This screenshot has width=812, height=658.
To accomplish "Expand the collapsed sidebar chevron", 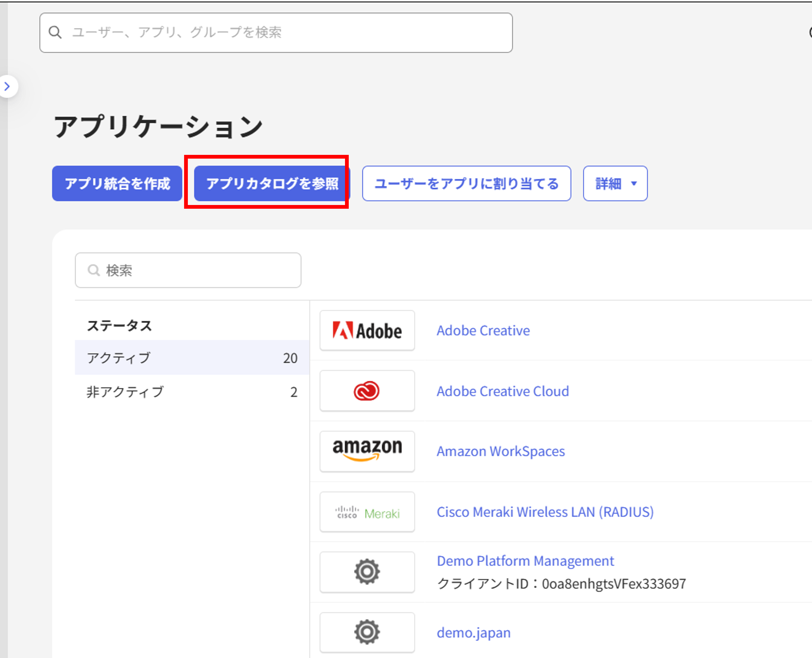I will [x=7, y=86].
